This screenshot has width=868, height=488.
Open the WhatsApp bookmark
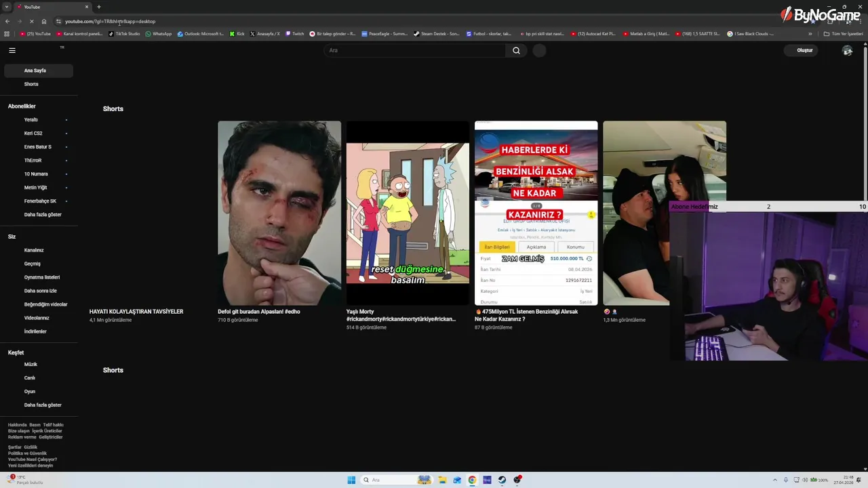[159, 33]
